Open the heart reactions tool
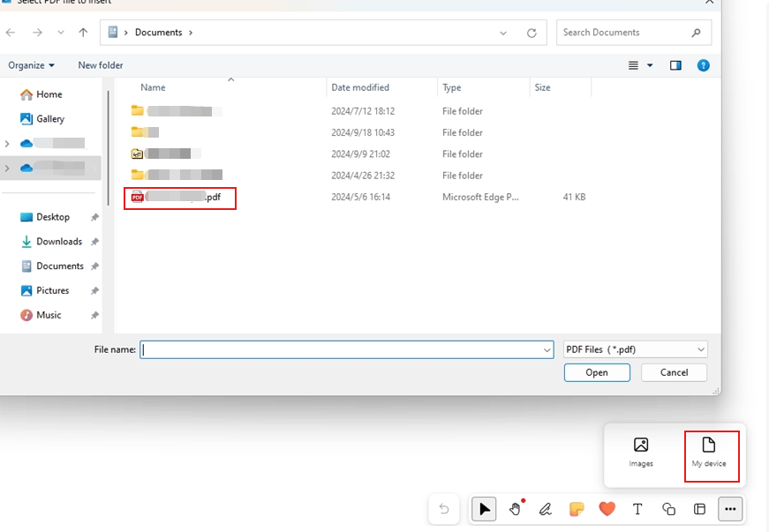 tap(607, 509)
